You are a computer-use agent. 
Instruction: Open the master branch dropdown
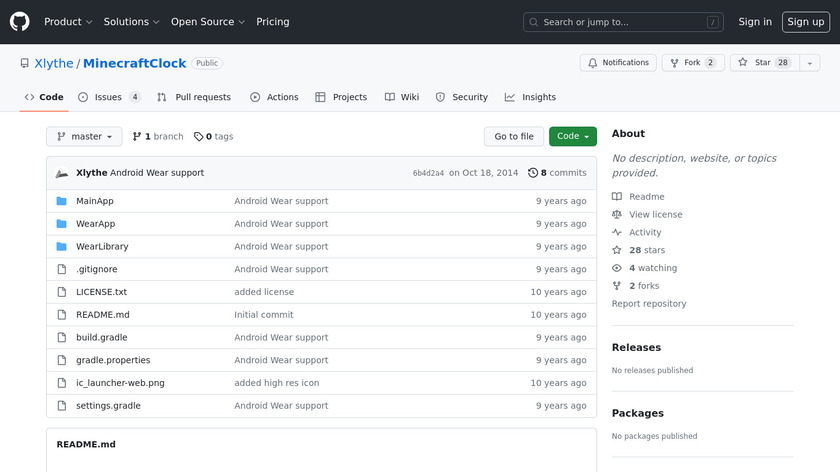tap(84, 137)
